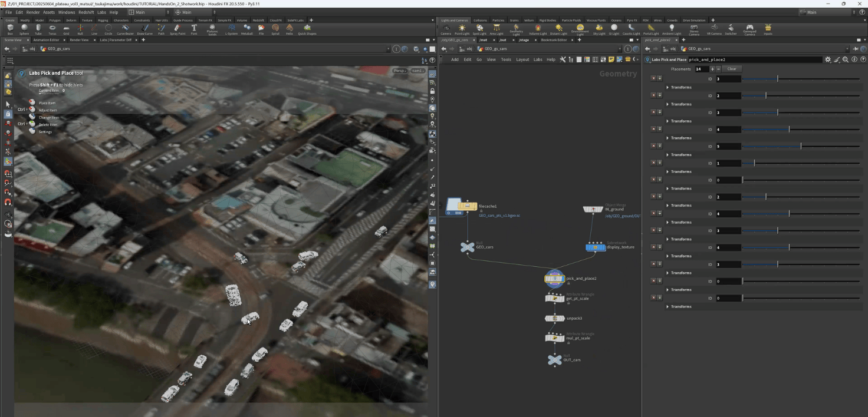Select the L-System shelf tool
This screenshot has width=868, height=417.
(231, 29)
